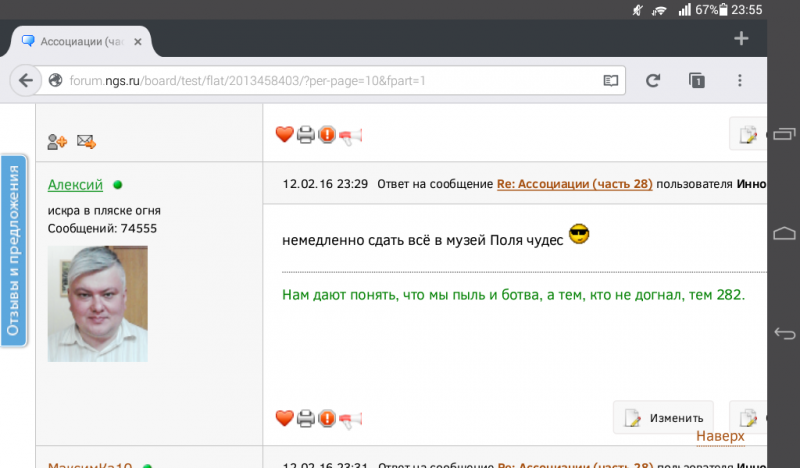The height and width of the screenshot is (468, 800).
Task: Reload the page with the refresh icon
Action: coord(653,80)
